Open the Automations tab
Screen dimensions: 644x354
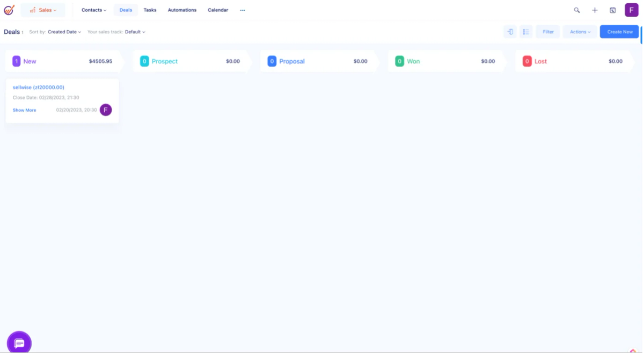(182, 10)
